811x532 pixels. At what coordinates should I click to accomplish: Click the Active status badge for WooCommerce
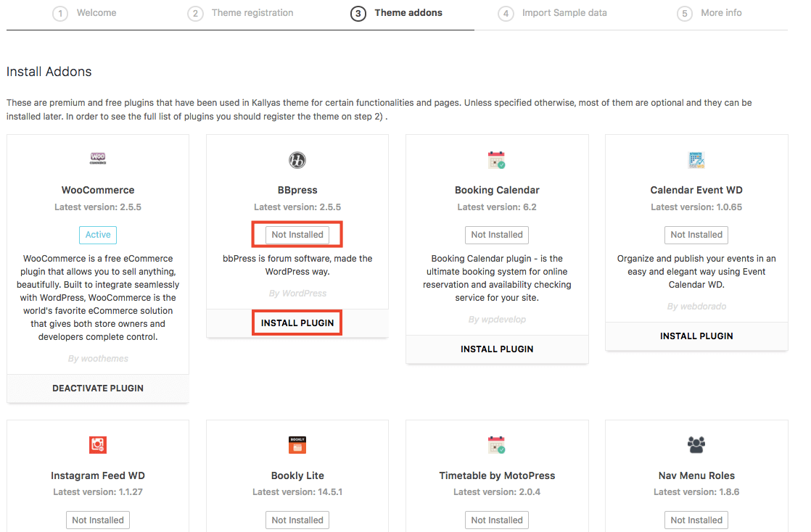coord(98,235)
